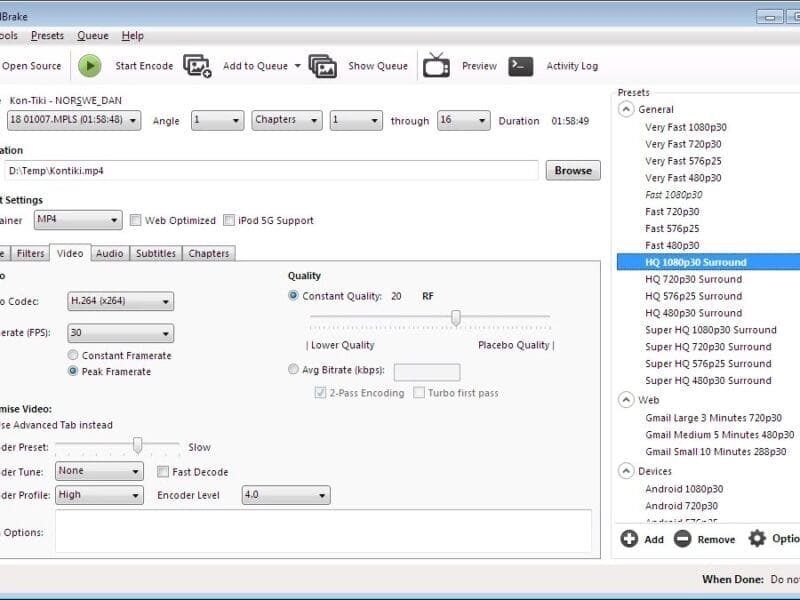Select the Constant Framerate radio button
This screenshot has height=600, width=800.
(73, 355)
